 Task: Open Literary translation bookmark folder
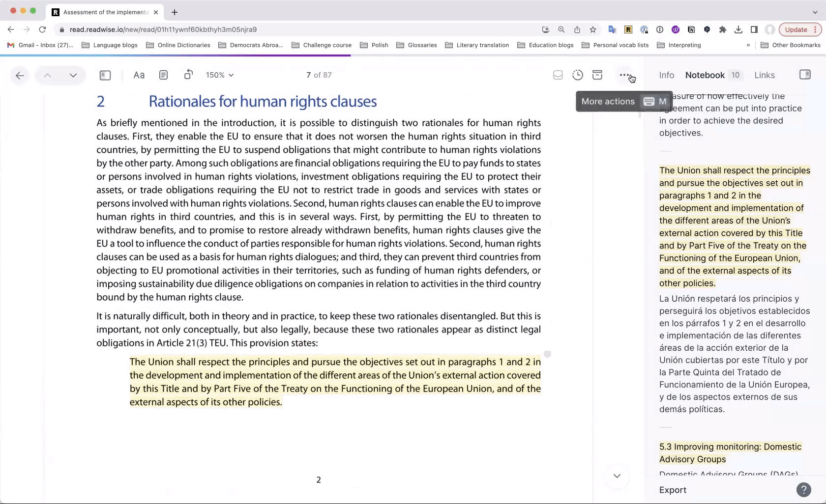coord(477,45)
